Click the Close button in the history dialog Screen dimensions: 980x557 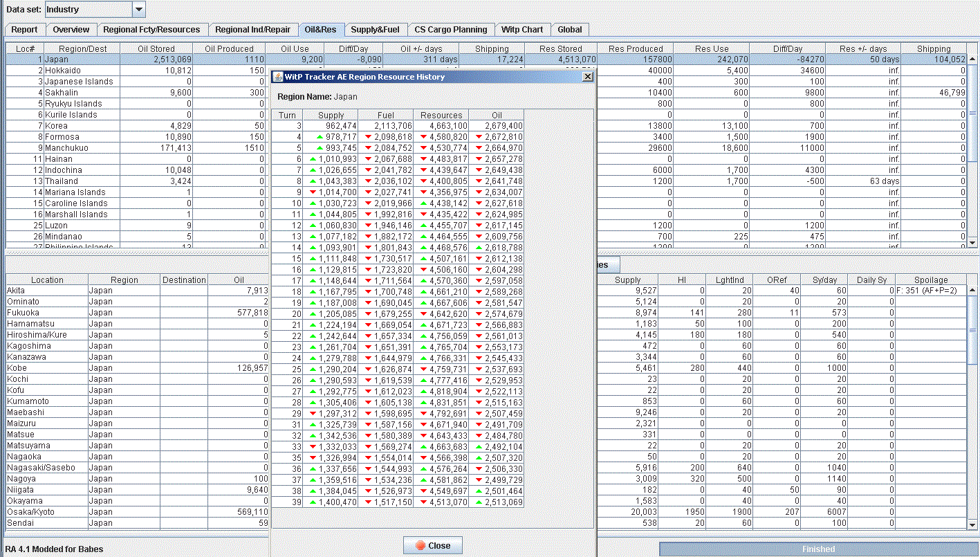point(432,545)
